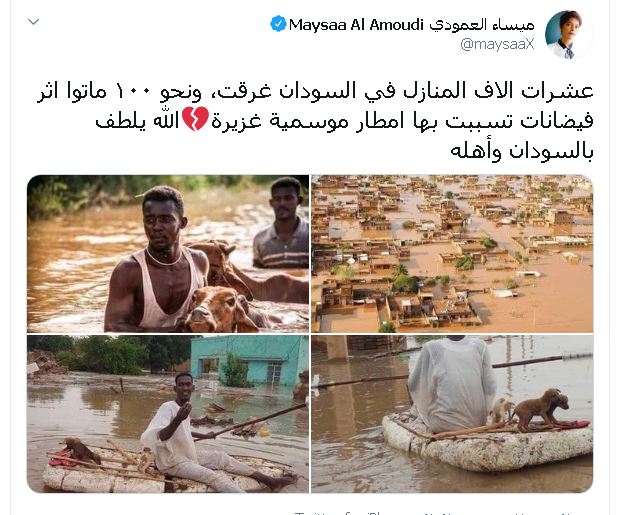Open the @maysaaX handle link
The height and width of the screenshot is (515, 618).
click(x=497, y=44)
